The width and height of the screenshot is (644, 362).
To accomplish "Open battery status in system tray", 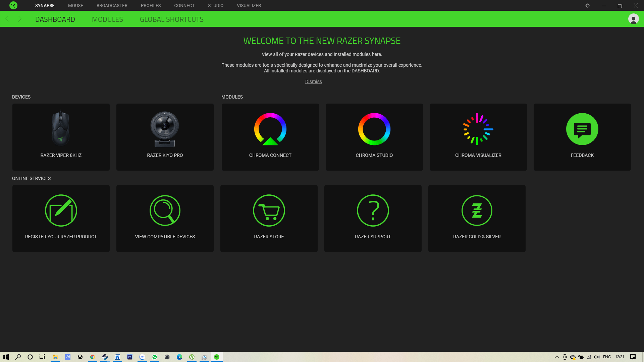I will [581, 357].
